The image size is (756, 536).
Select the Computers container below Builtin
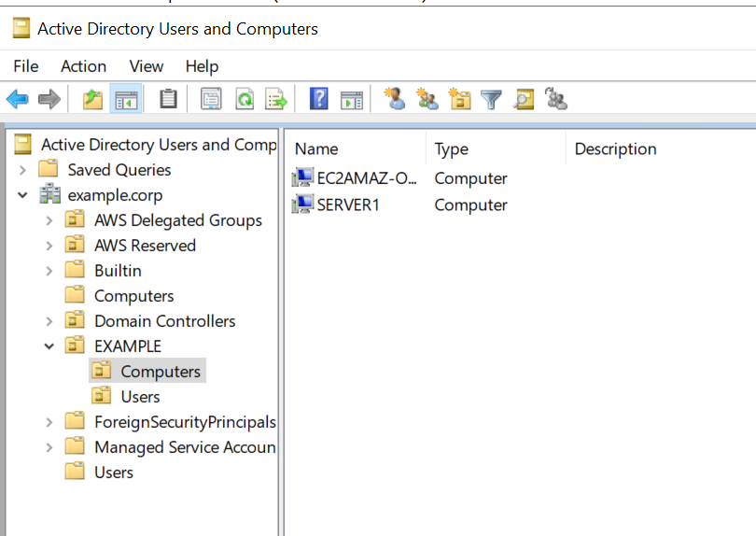pos(134,296)
